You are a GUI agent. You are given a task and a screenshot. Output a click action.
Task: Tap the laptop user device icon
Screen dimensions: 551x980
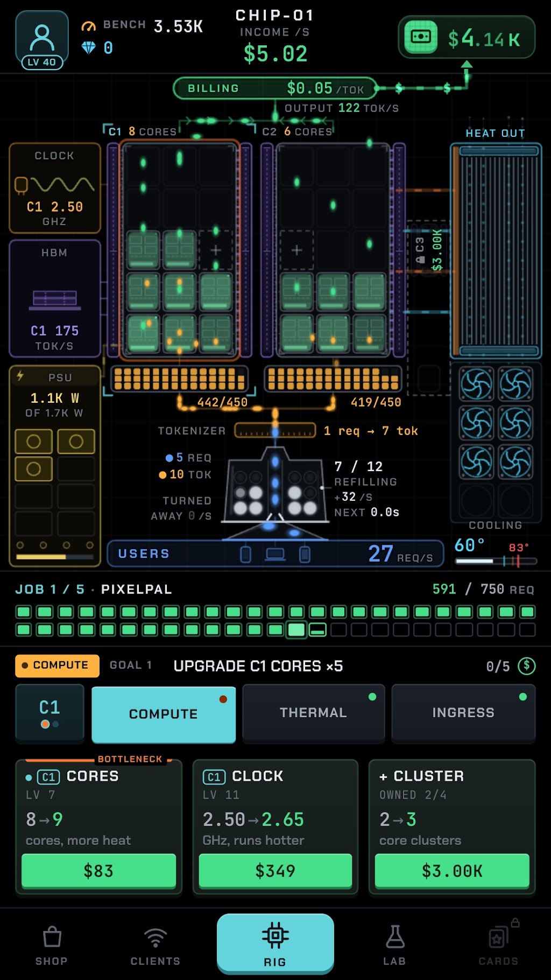275,554
